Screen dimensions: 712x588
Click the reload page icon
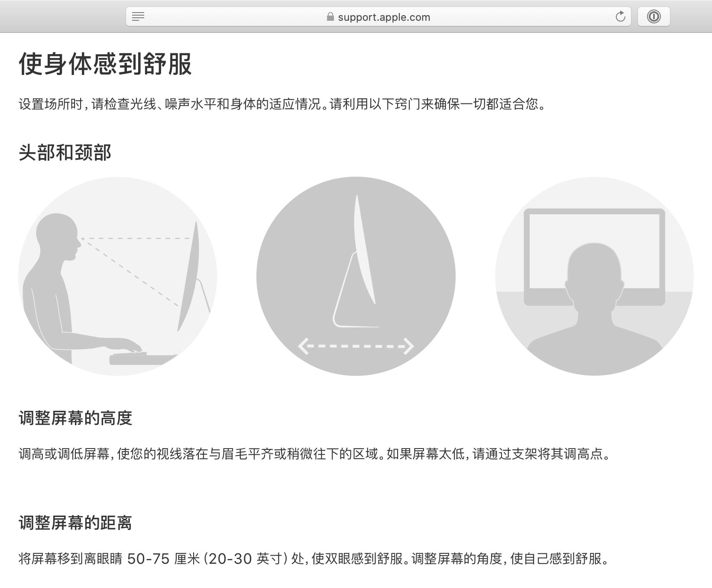(x=620, y=17)
